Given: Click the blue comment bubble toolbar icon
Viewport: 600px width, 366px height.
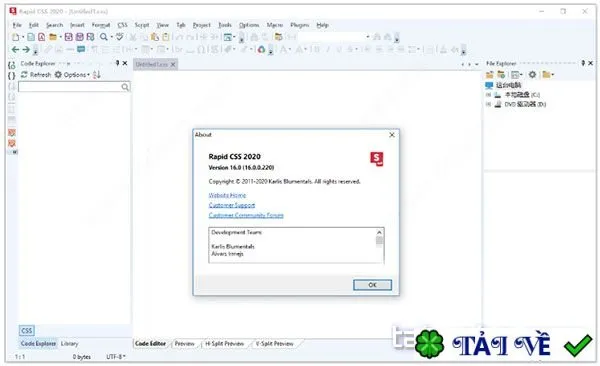Looking at the screenshot, I should click(x=81, y=49).
